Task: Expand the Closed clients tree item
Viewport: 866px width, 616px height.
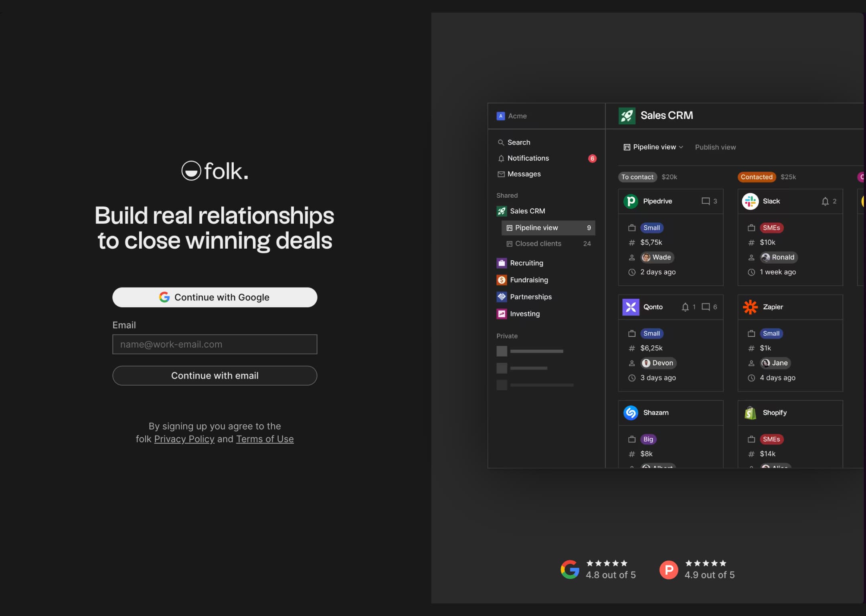Action: coord(538,243)
